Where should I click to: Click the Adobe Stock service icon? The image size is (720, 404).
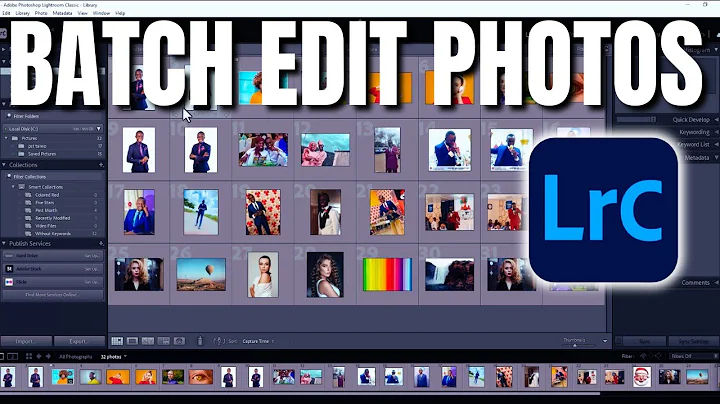(x=9, y=269)
